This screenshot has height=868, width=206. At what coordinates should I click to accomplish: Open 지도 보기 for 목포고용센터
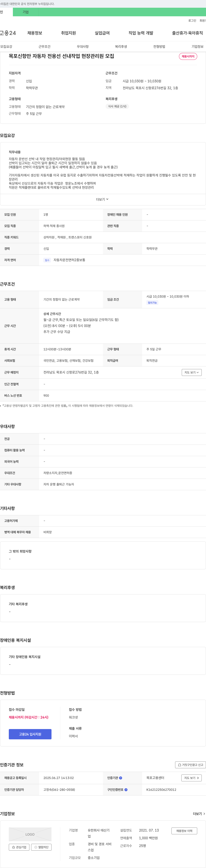pyautogui.click(x=191, y=778)
